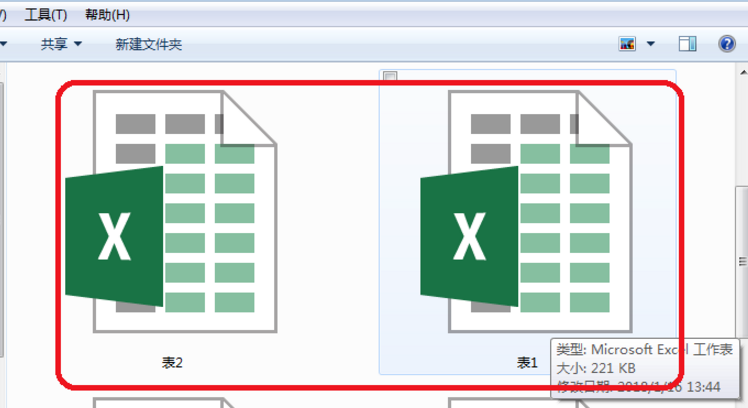Click the change view icon
Screen dimensions: 748x408
pyautogui.click(x=627, y=44)
